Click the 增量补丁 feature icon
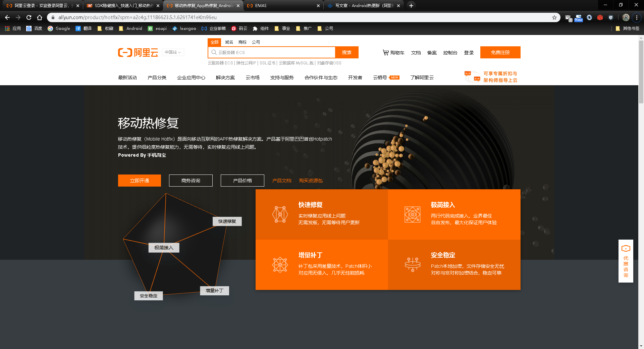This screenshot has height=349, width=644. [x=280, y=265]
